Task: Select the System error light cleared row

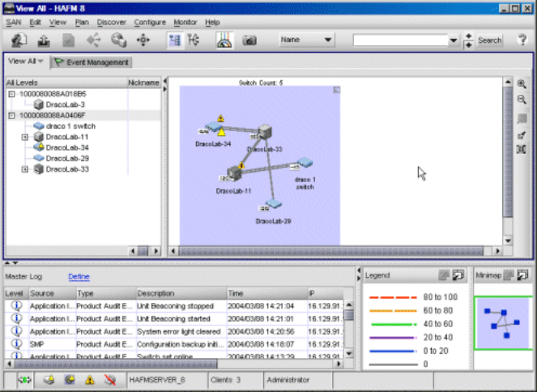Action: [x=173, y=331]
